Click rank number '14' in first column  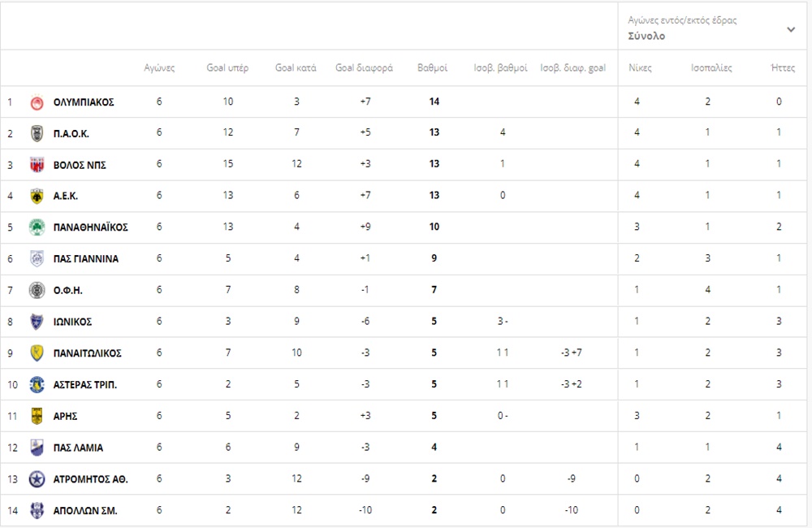tap(12, 511)
